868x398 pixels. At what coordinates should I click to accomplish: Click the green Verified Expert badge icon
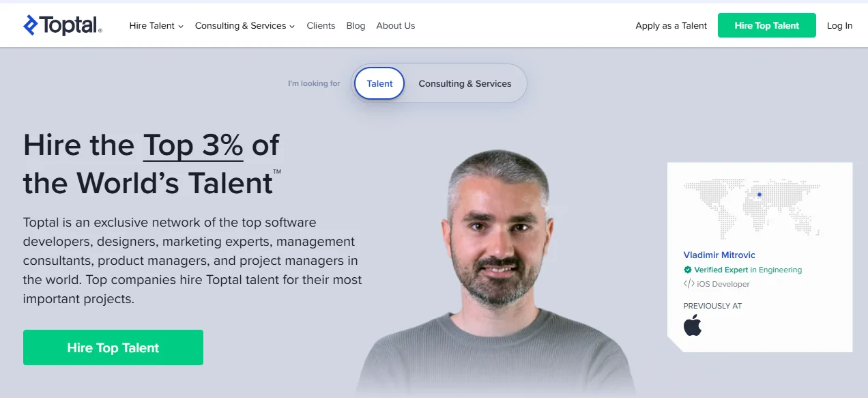tap(687, 270)
